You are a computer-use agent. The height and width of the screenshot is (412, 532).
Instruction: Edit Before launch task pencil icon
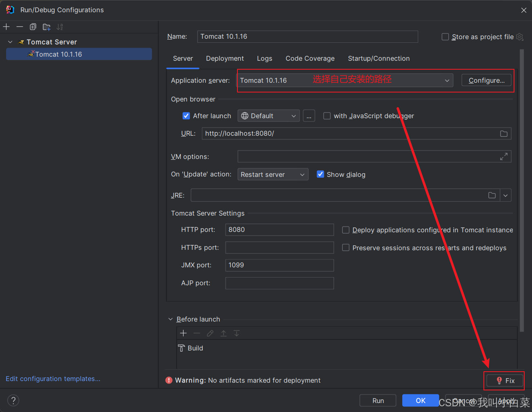pyautogui.click(x=210, y=333)
